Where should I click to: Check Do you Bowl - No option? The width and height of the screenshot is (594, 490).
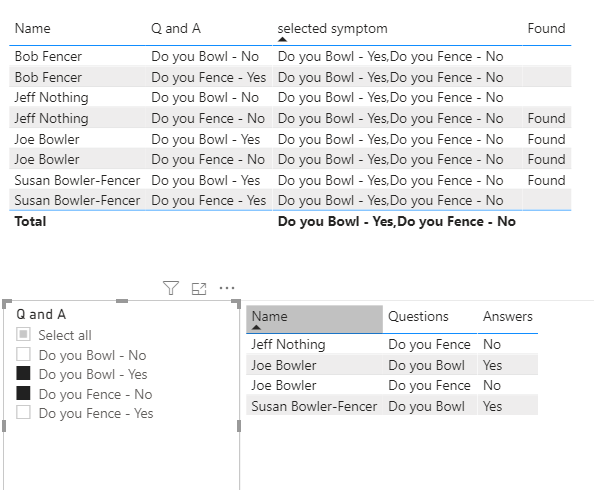tap(23, 354)
